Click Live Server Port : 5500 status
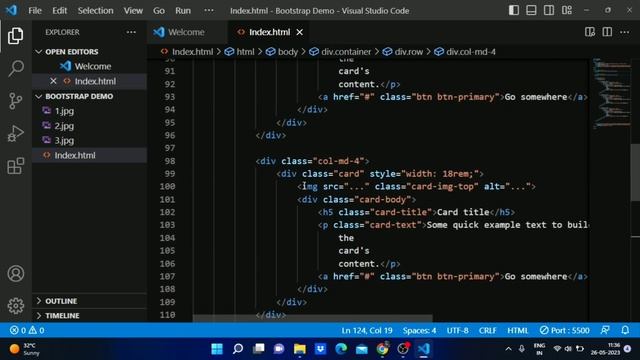Viewport: 640px width, 360px height. [x=564, y=330]
